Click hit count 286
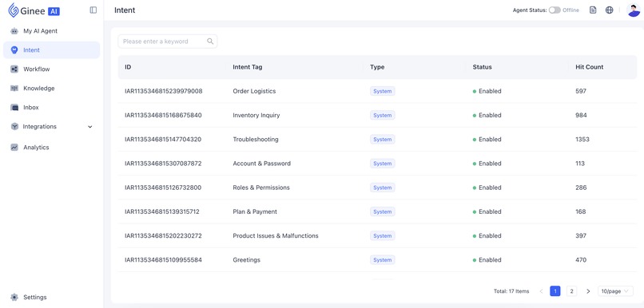The height and width of the screenshot is (308, 644). pos(581,188)
